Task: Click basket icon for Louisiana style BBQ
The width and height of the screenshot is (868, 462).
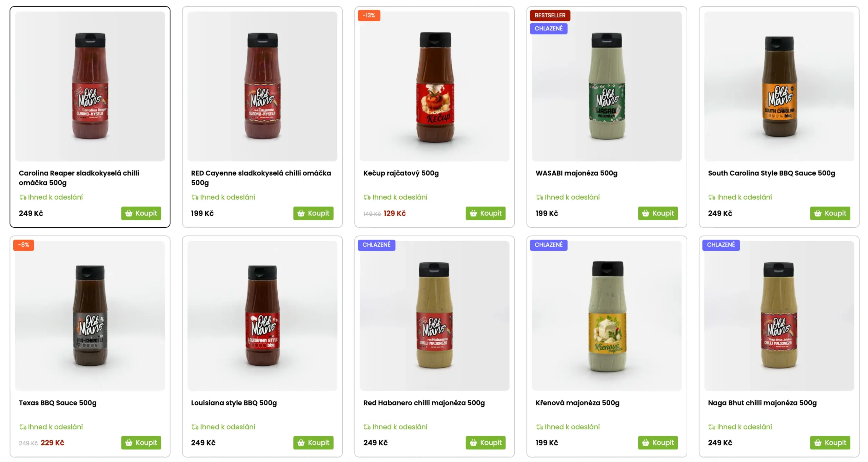Action: [301, 443]
